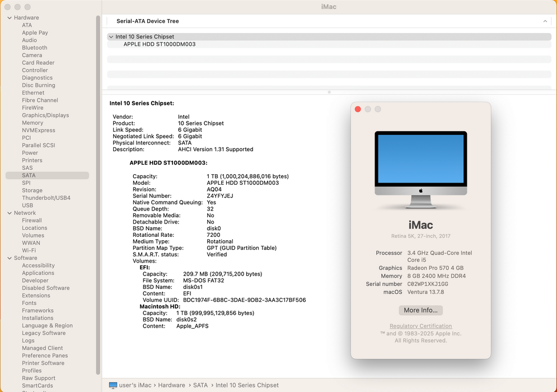The image size is (557, 392).
Task: Select Audio in the sidebar
Action: (x=29, y=40)
